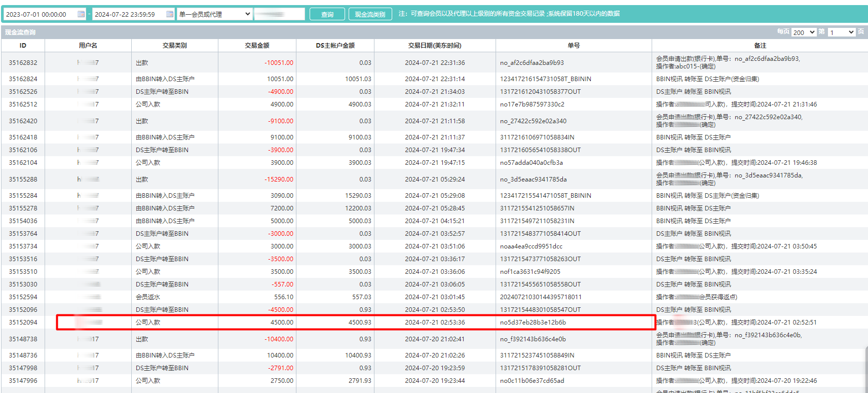Click the 交易日期(美东时间) column header
This screenshot has height=393, width=868.
point(434,46)
